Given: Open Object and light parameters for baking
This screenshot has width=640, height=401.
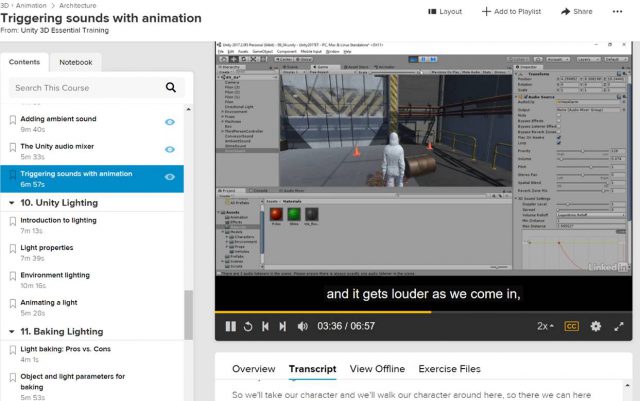Looking at the screenshot, I should (73, 381).
